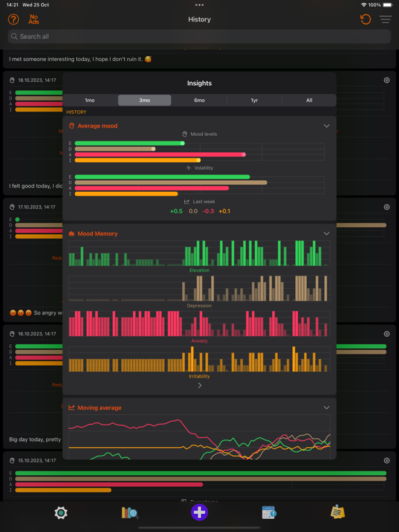Tap the Moving average chart icon

point(71,407)
